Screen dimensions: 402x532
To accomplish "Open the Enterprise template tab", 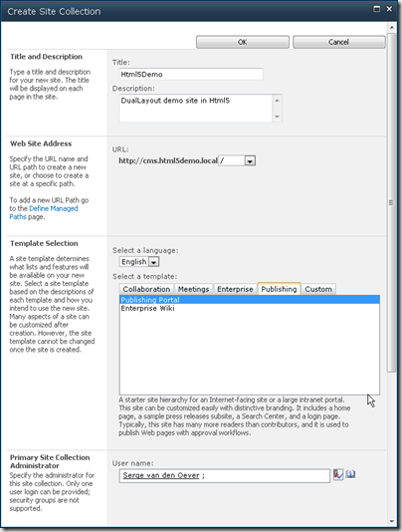I will 235,289.
